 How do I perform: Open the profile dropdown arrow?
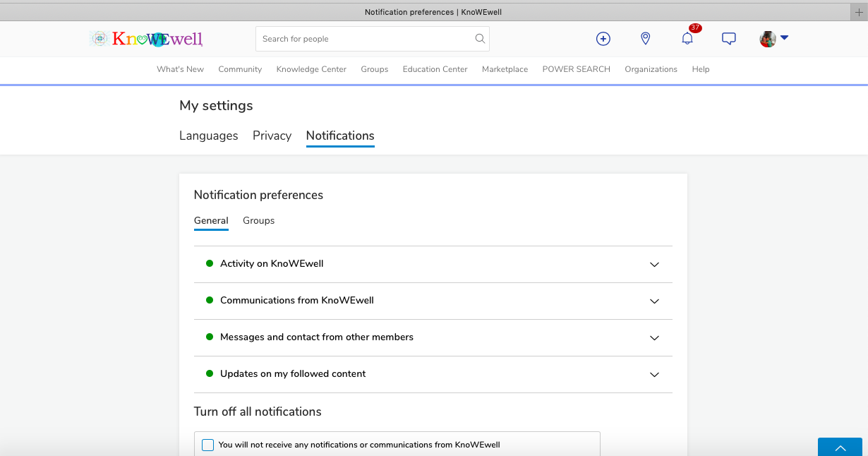(x=784, y=38)
